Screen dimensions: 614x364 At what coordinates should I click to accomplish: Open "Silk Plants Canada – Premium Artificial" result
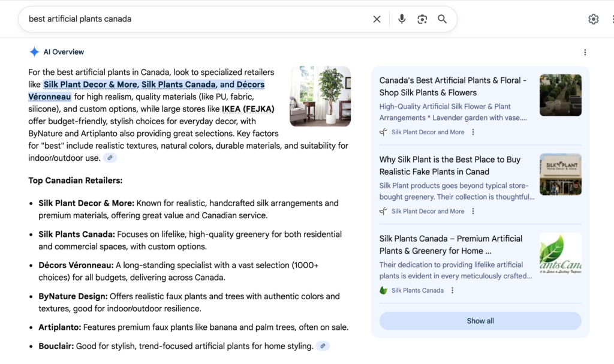(x=450, y=245)
